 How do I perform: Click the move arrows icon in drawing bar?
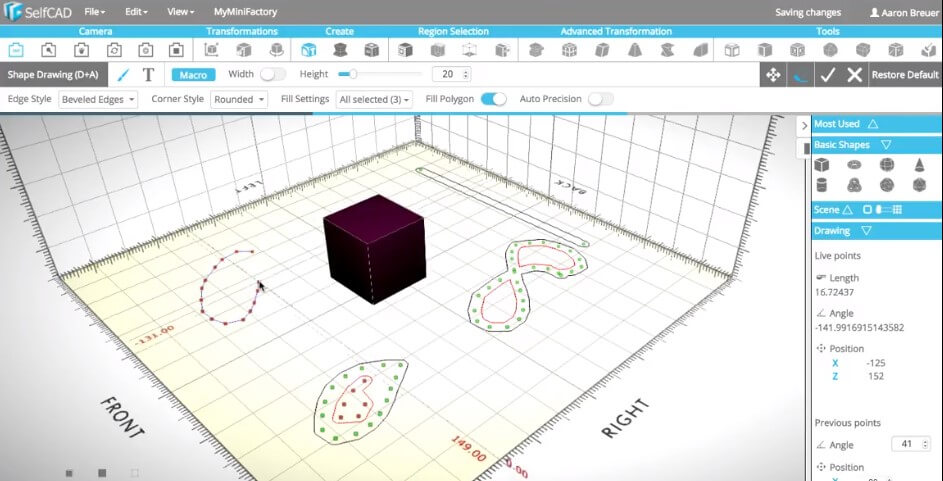coord(772,75)
